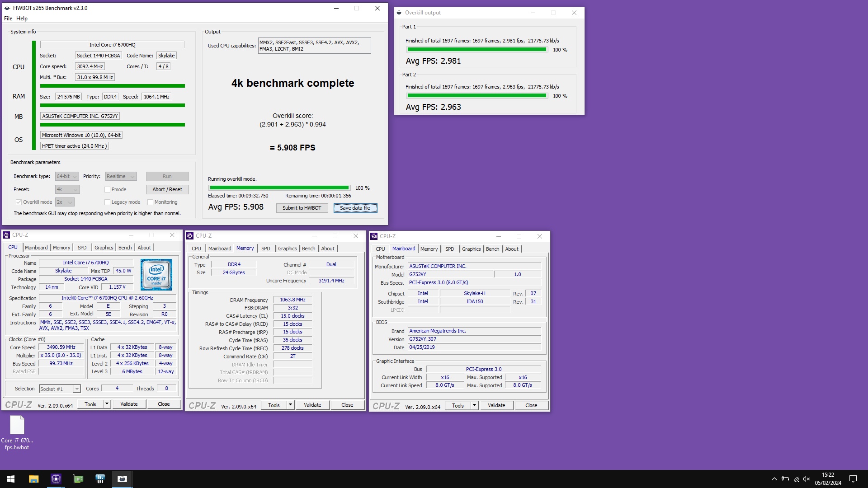Click Submit to HWBOT button
The image size is (868, 488).
click(x=302, y=208)
